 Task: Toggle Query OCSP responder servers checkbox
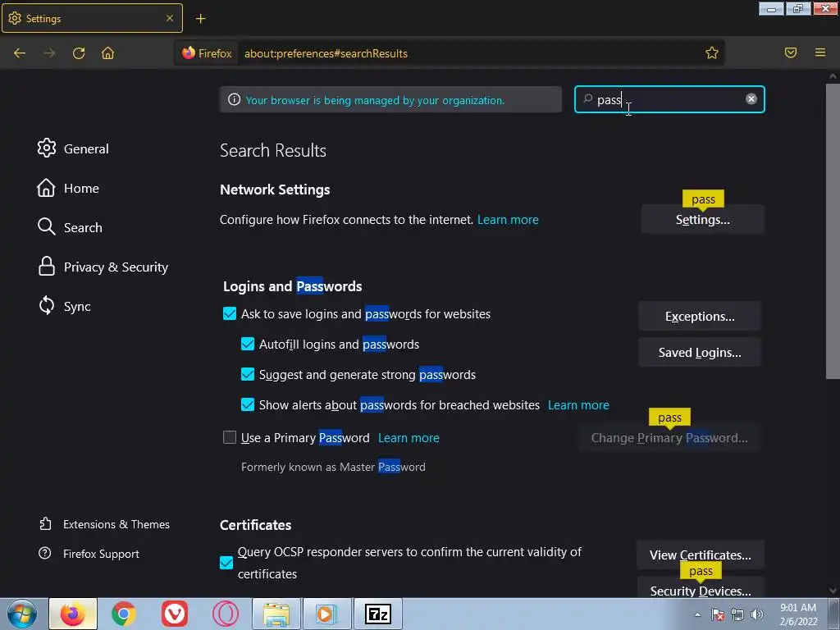click(x=226, y=563)
